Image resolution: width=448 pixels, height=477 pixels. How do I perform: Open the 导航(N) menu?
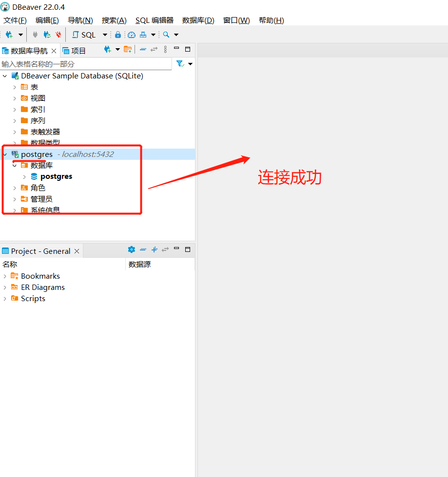[x=80, y=20]
